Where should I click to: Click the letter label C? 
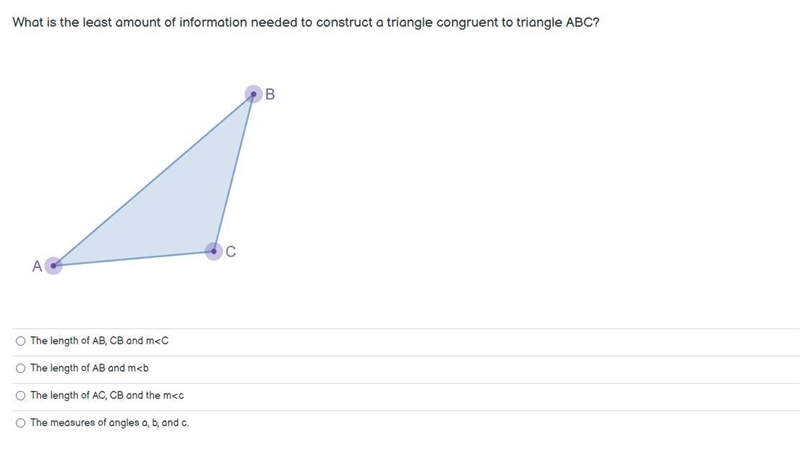tap(231, 252)
